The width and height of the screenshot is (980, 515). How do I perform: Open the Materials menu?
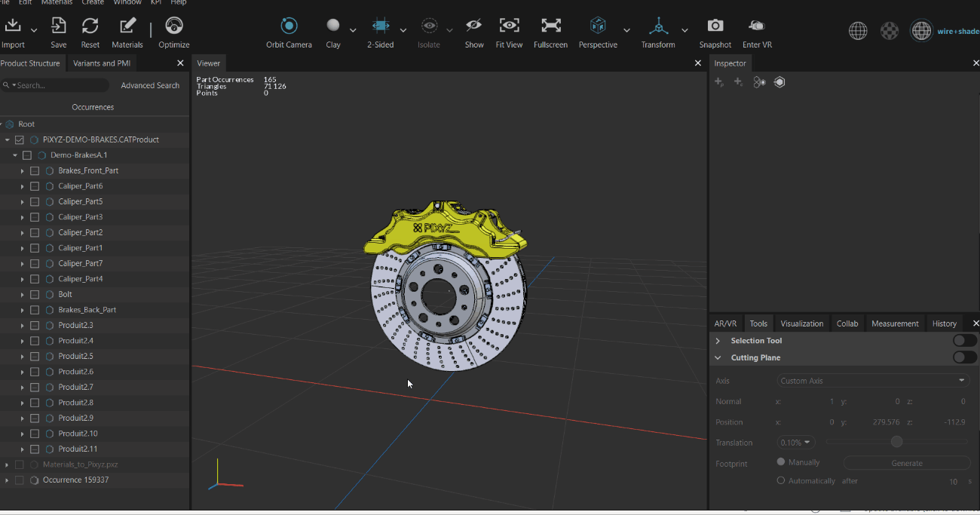coord(57,2)
